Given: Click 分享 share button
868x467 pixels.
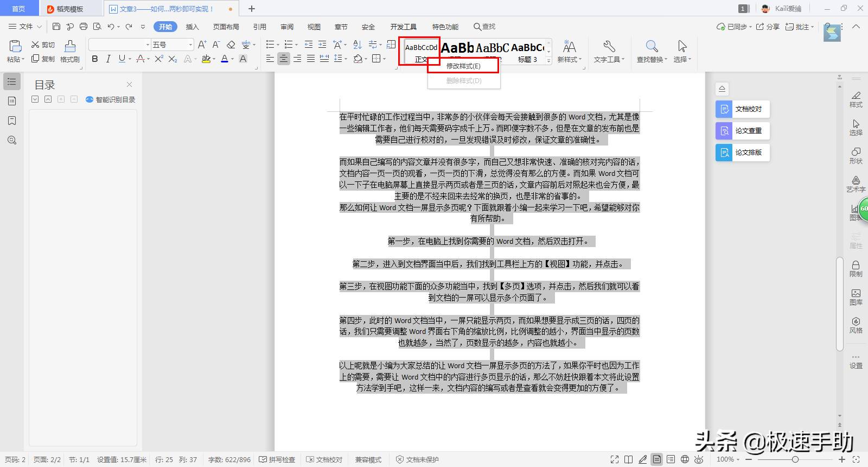Looking at the screenshot, I should click(768, 27).
